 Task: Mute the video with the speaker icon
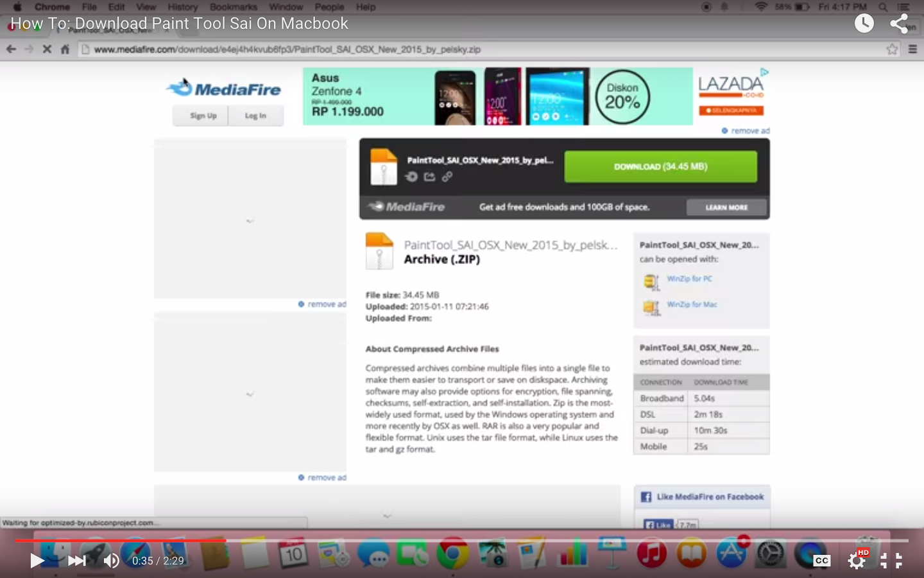[112, 561]
